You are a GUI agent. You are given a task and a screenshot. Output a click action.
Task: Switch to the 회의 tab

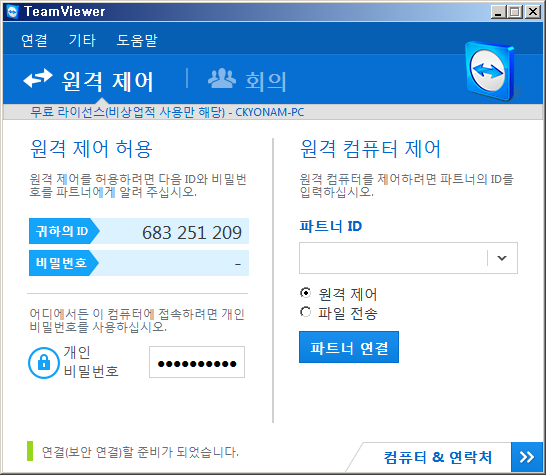247,81
